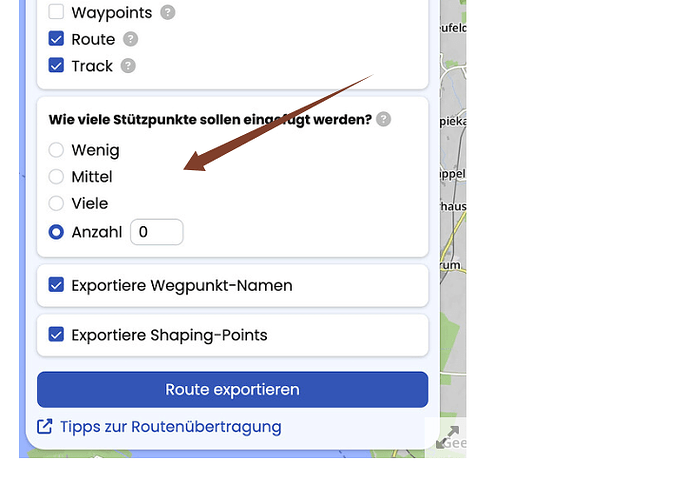Select the Viele radio option

pos(56,203)
